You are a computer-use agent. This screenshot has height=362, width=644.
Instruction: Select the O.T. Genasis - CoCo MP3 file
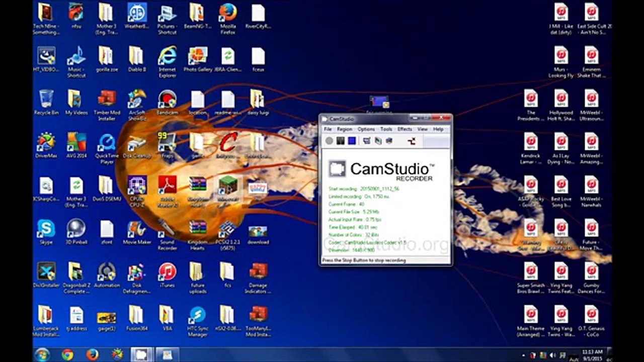pyautogui.click(x=592, y=322)
